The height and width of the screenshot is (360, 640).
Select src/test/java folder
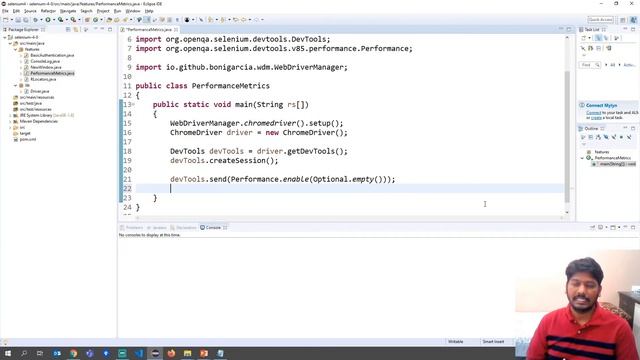point(31,103)
